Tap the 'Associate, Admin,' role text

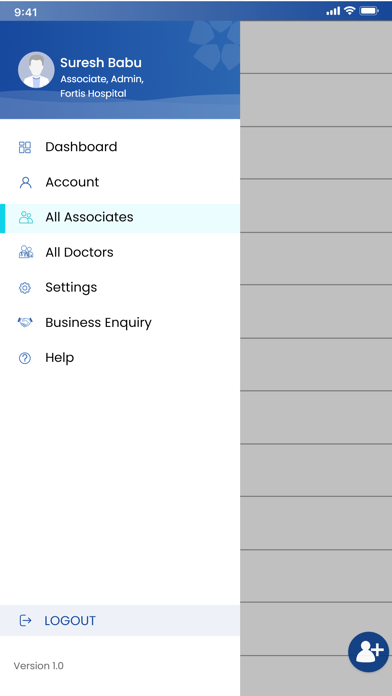(x=102, y=79)
